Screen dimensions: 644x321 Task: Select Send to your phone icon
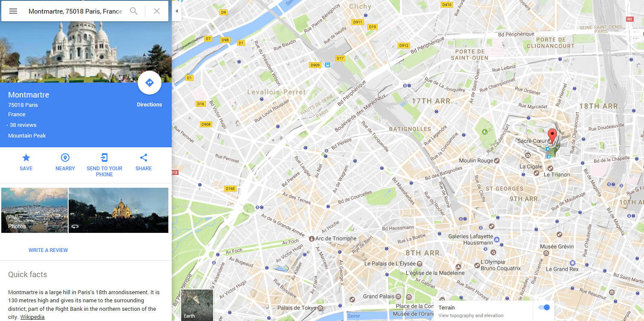(104, 158)
